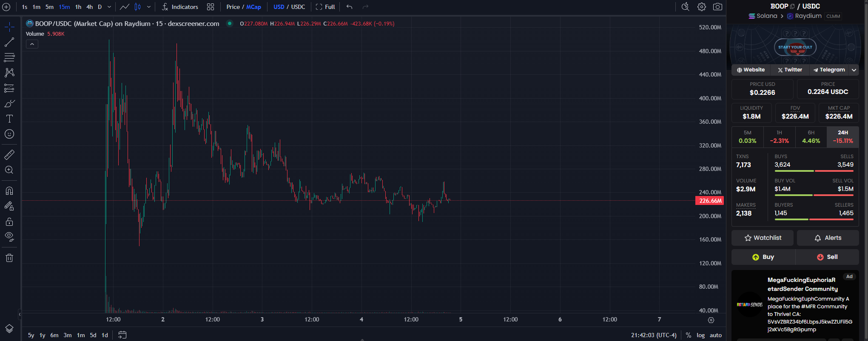The height and width of the screenshot is (341, 868).
Task: Expand the chart style dropdown arrow
Action: tap(149, 7)
